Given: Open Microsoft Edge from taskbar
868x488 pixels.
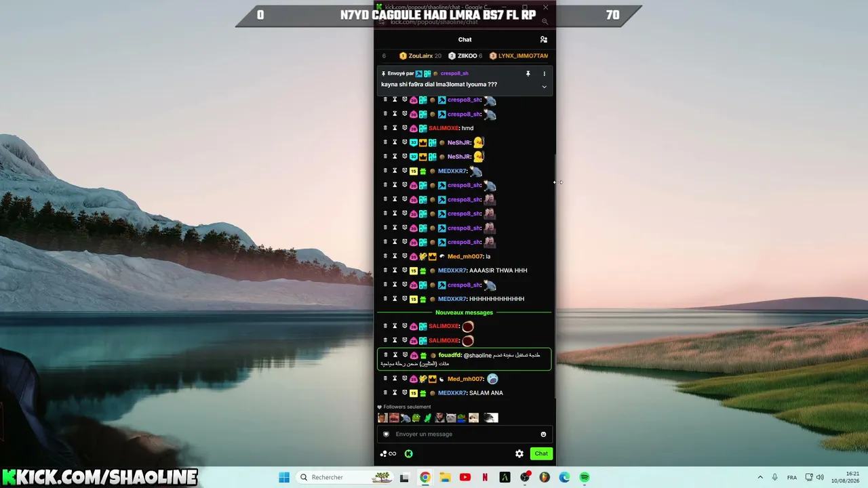Looking at the screenshot, I should 564,477.
